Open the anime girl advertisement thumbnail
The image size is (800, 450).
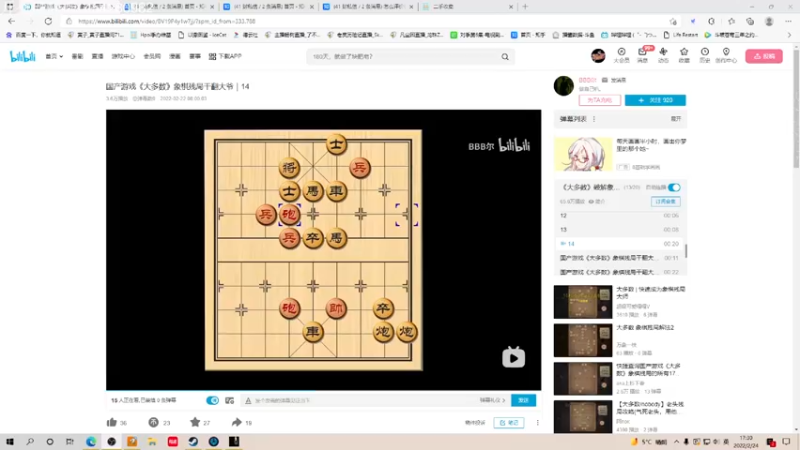coord(583,154)
